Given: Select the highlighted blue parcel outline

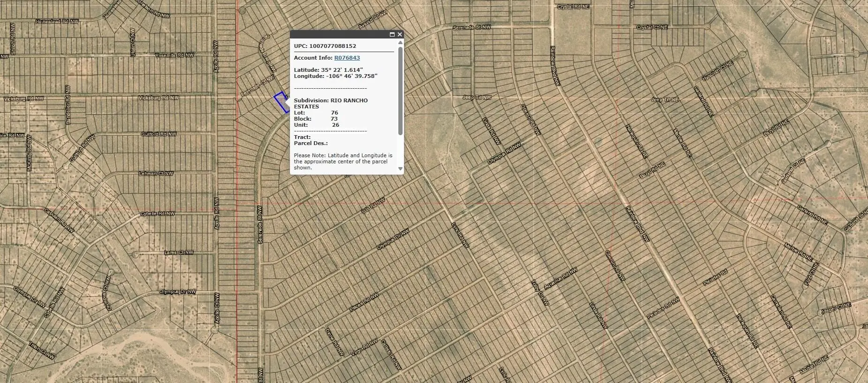Looking at the screenshot, I should (282, 102).
